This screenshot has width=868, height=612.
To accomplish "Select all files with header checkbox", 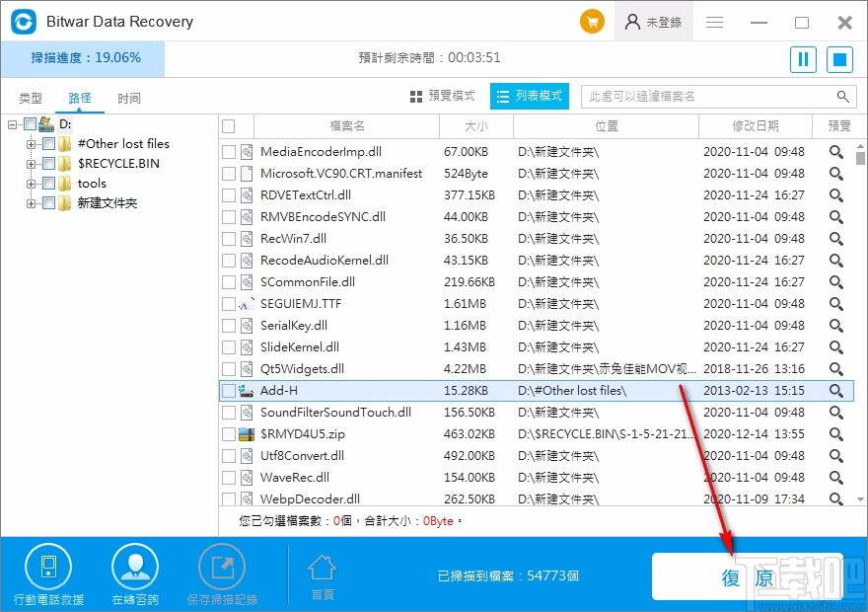I will click(230, 126).
